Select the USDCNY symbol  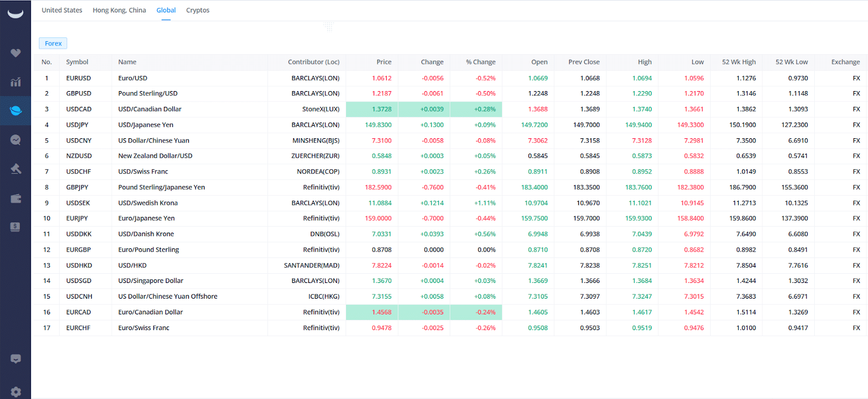click(79, 141)
